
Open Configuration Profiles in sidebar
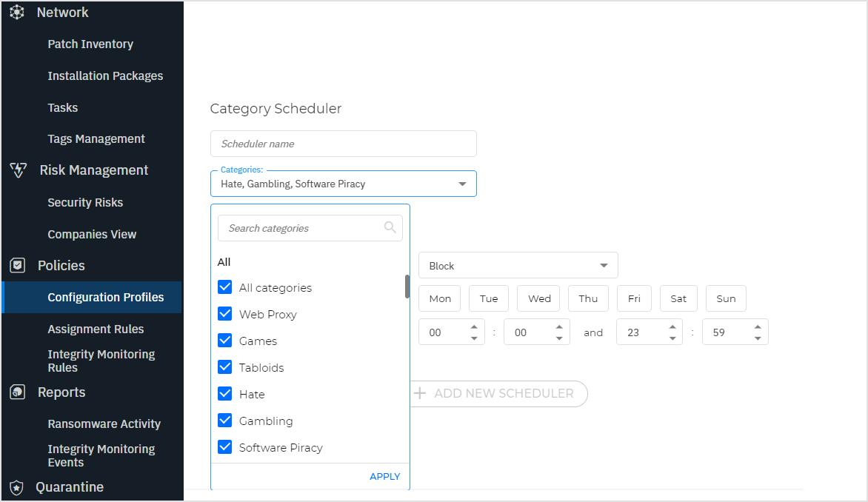click(x=105, y=298)
